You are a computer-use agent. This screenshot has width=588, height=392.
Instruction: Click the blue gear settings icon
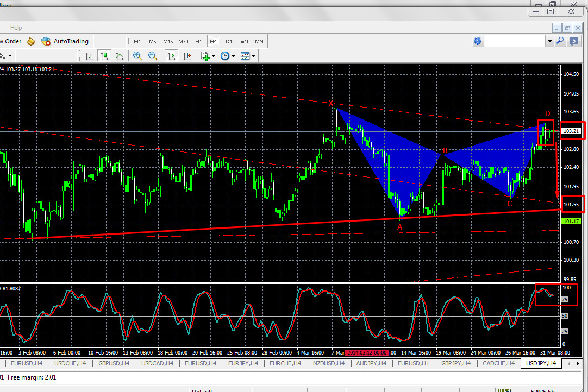[477, 41]
